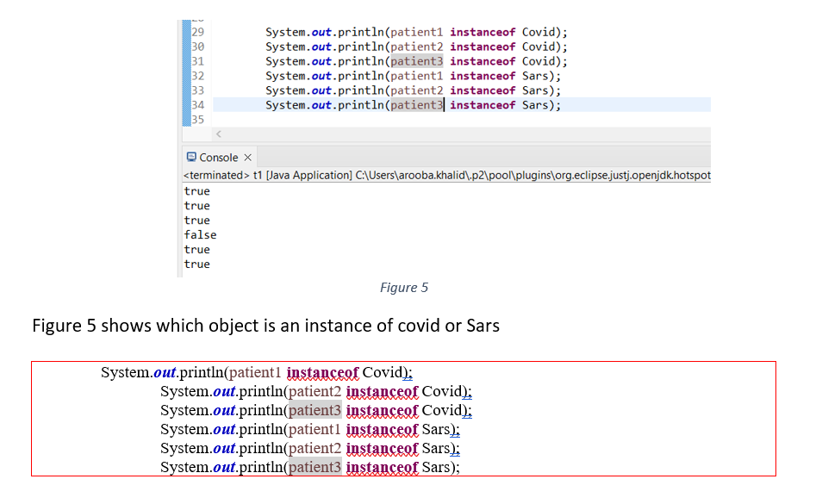This screenshot has width=822, height=504.
Task: Click Covid on editor line 30
Action: coord(538,47)
